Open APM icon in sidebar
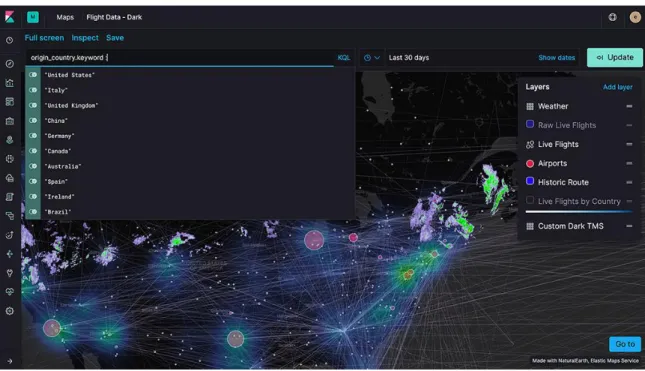Viewport: 645px width, 371px height. pos(9,216)
